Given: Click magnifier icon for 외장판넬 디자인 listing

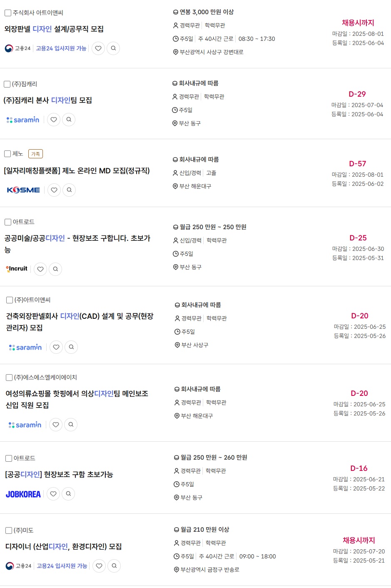Looking at the screenshot, I should [x=113, y=48].
